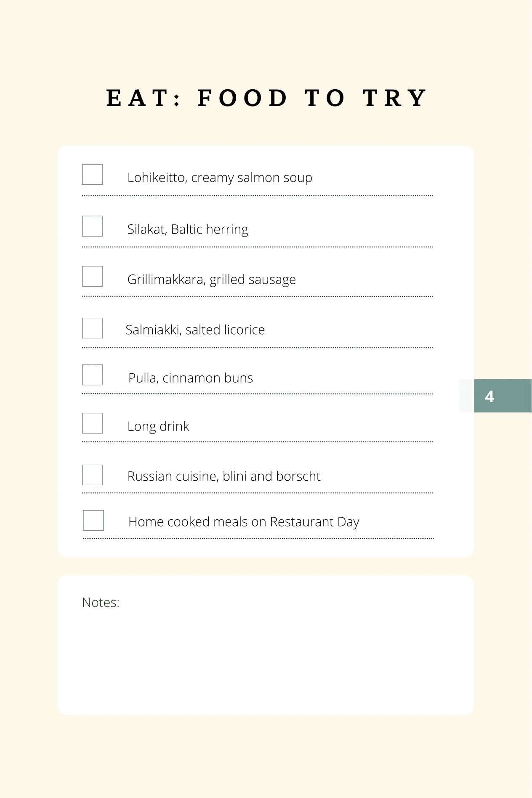The width and height of the screenshot is (532, 798).
Task: Select the Grillimakkara, grilled sausage label
Action: click(x=212, y=279)
